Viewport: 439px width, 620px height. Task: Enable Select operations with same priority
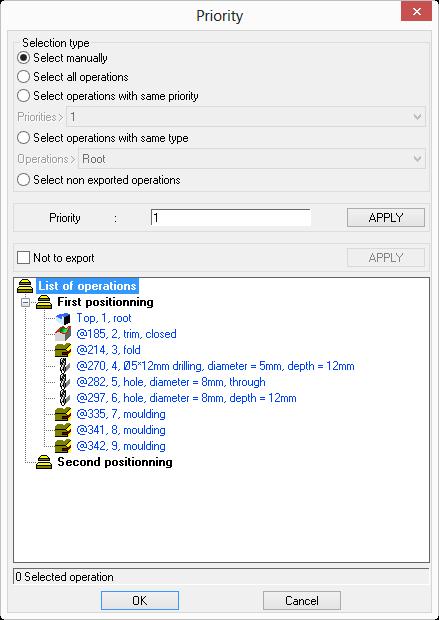coord(23,96)
